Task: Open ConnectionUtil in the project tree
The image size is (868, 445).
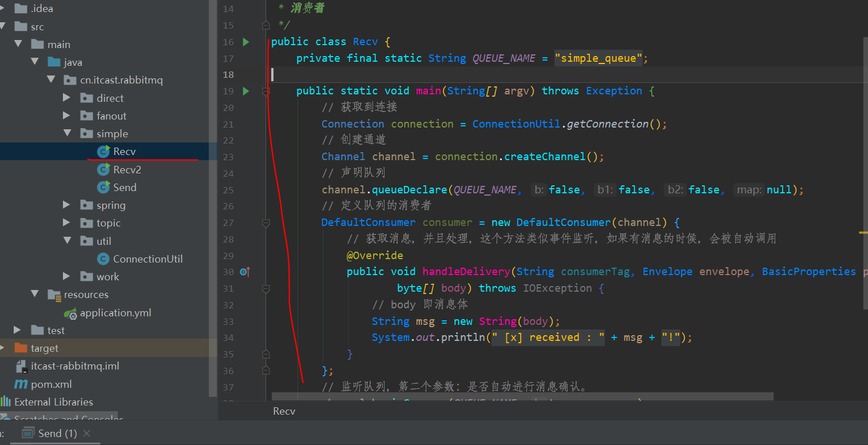Action: click(148, 259)
